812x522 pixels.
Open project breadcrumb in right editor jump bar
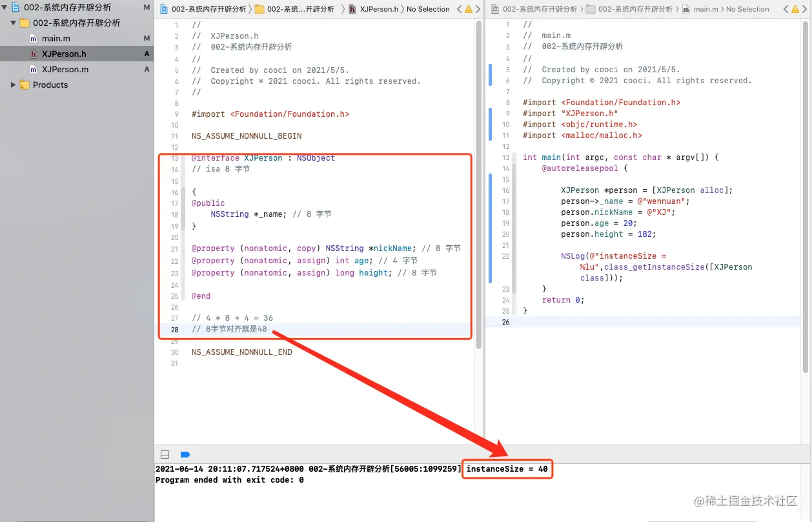coord(534,9)
